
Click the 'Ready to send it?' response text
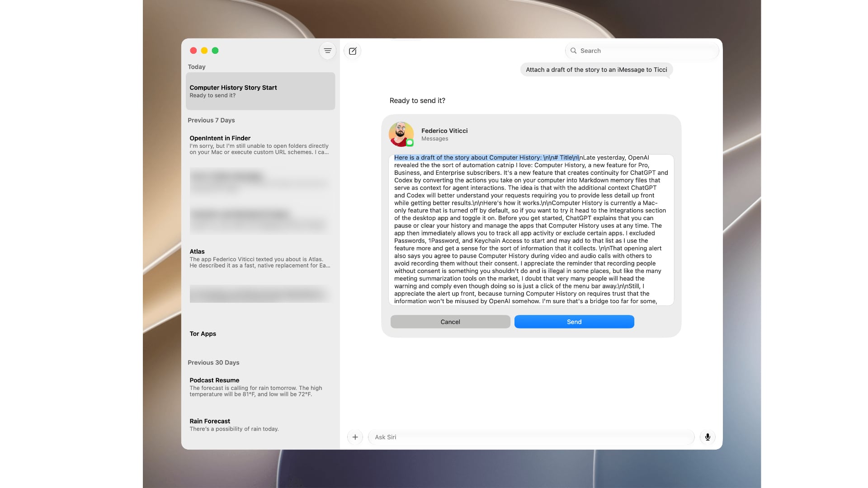(x=417, y=101)
